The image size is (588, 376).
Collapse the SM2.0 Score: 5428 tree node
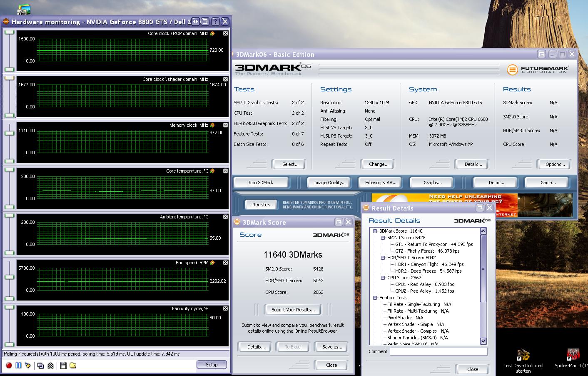pyautogui.click(x=383, y=238)
